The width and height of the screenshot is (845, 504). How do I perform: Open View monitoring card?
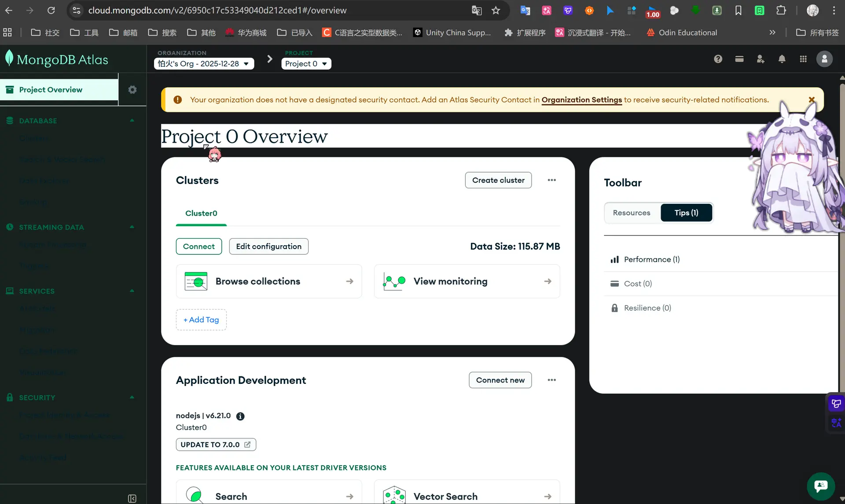pyautogui.click(x=467, y=281)
